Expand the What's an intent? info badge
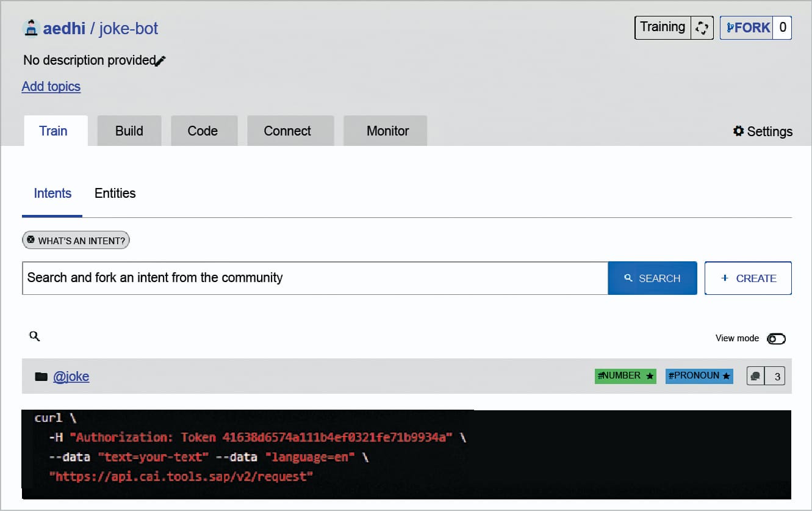812x511 pixels. coord(76,240)
